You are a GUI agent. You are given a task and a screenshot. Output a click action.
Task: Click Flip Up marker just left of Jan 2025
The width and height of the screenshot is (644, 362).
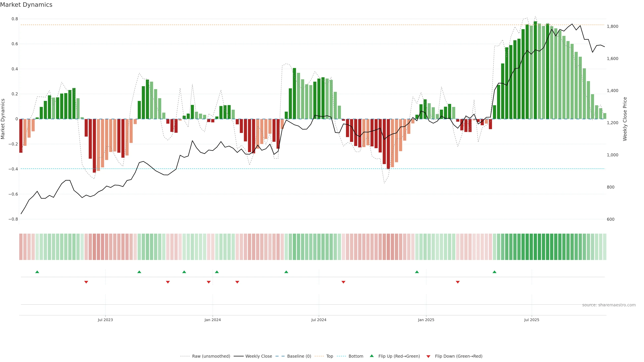coord(417,272)
